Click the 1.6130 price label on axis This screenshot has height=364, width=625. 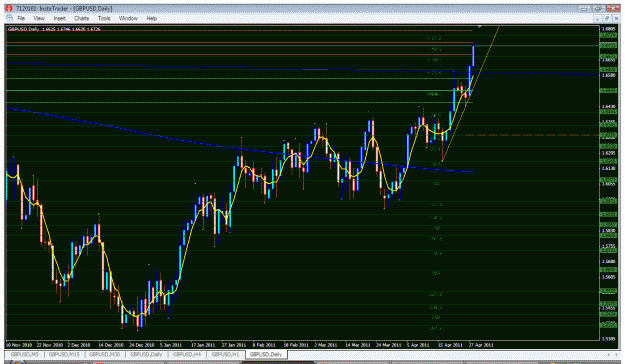click(608, 168)
